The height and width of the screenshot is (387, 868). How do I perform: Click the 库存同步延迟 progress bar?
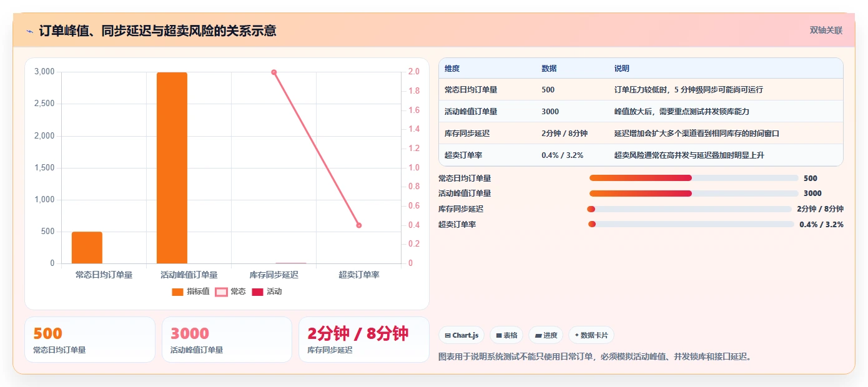click(x=689, y=209)
